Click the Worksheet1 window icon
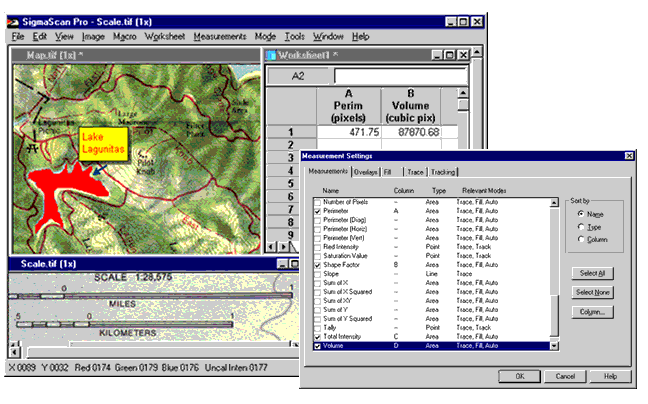Screen dimensions: 648x404 coord(272,55)
